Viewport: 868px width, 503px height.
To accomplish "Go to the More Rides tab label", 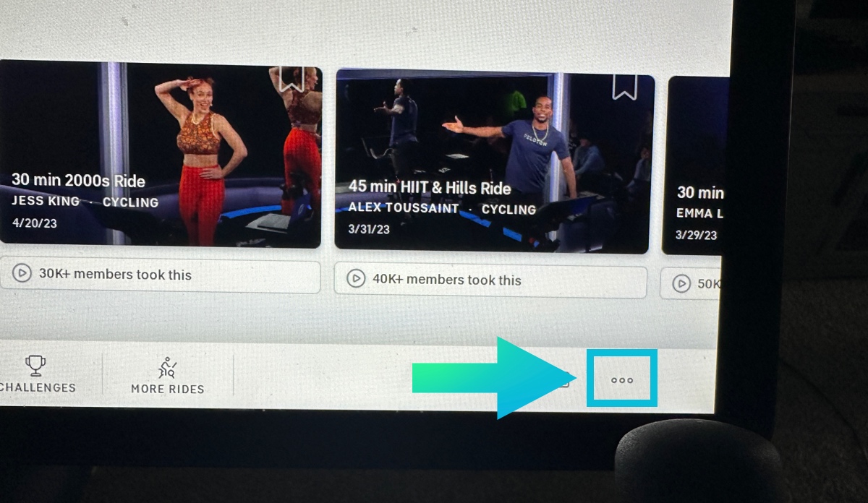I will point(168,389).
